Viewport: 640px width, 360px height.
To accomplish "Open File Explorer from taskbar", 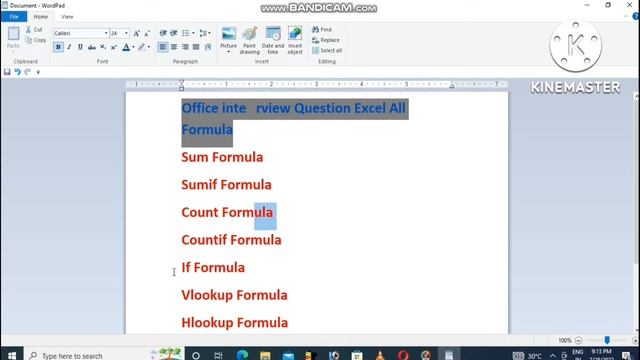I will 265,355.
